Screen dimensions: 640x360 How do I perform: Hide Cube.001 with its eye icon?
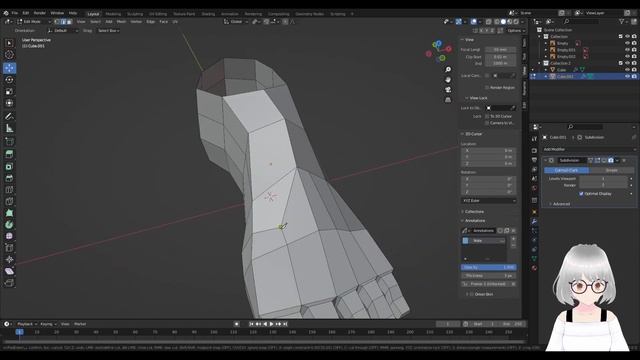click(x=627, y=76)
